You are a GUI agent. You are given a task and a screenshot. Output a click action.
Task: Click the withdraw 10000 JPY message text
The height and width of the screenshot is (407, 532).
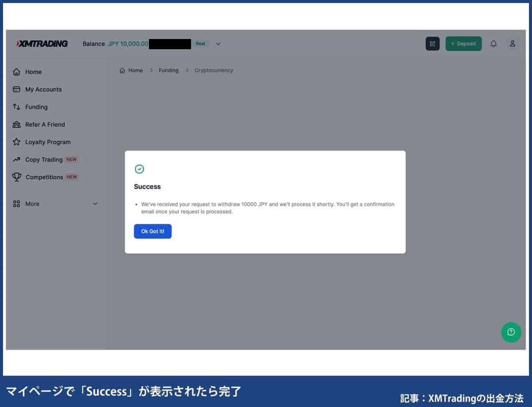[267, 208]
